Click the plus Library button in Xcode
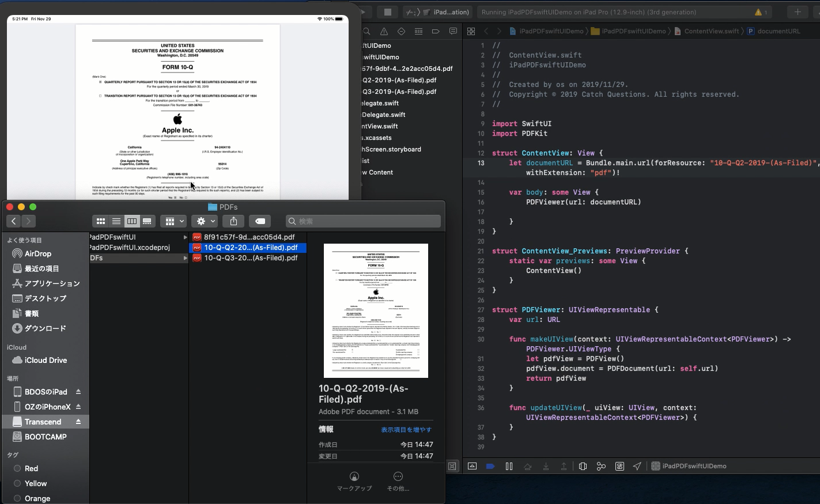Image resolution: width=820 pixels, height=504 pixels. click(798, 12)
